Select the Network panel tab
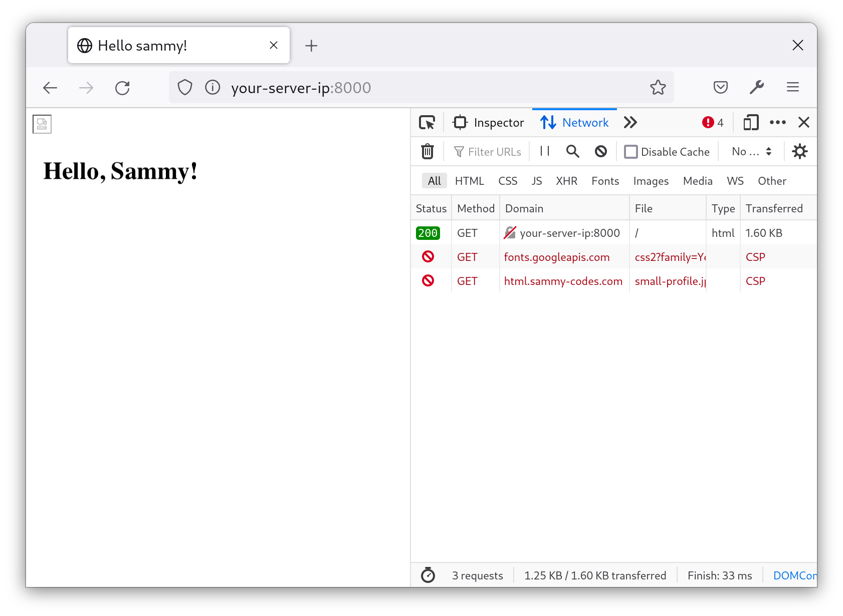This screenshot has height=616, width=843. [x=574, y=123]
